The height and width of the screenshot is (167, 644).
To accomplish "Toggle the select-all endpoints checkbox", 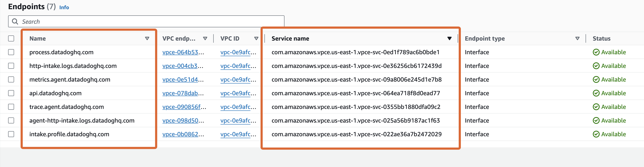I will 11,39.
